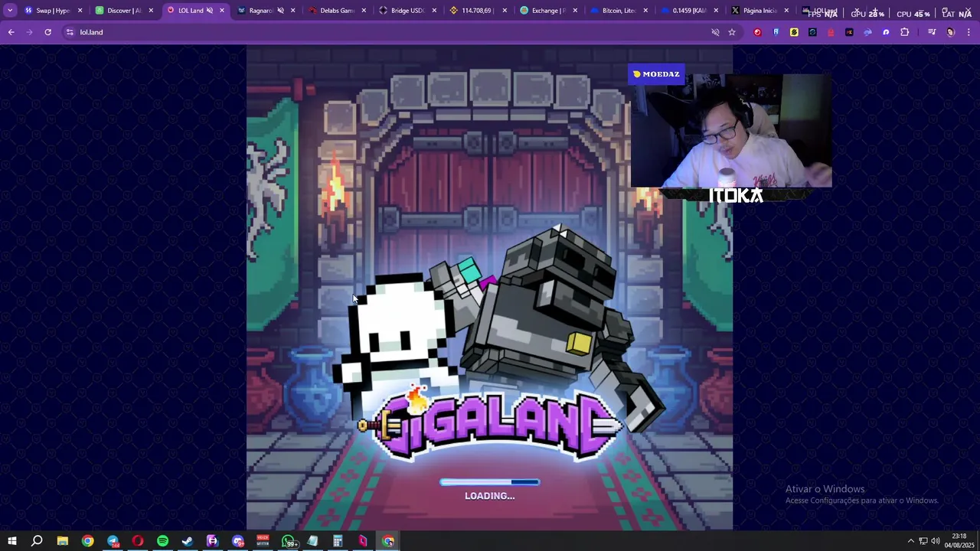Open site information icon beside lol.land
The height and width of the screenshot is (551, 980).
point(70,32)
